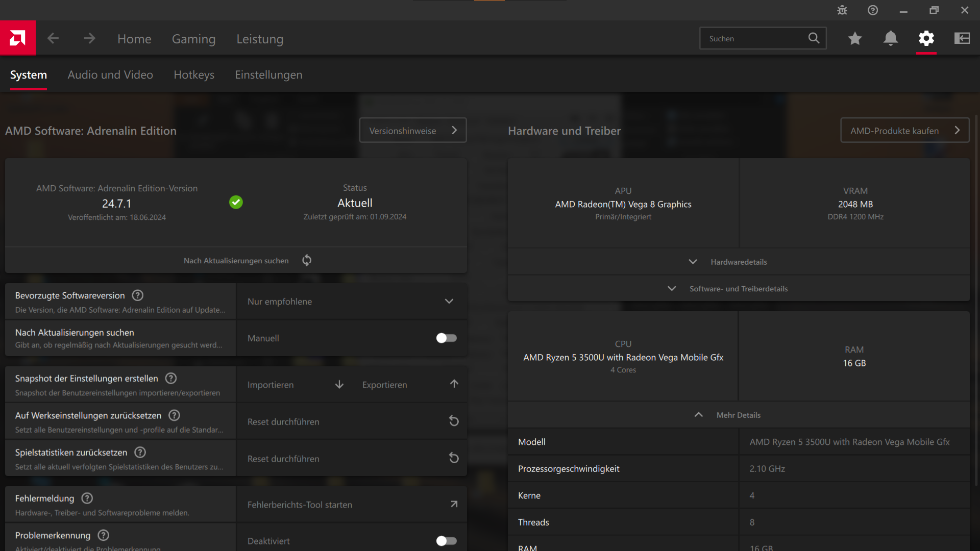The width and height of the screenshot is (980, 551).
Task: Show help for Spielstatistiken zurücksetzen
Action: tap(140, 452)
